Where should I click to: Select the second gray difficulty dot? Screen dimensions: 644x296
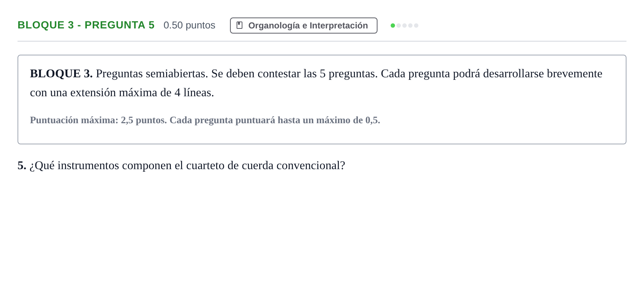(399, 26)
